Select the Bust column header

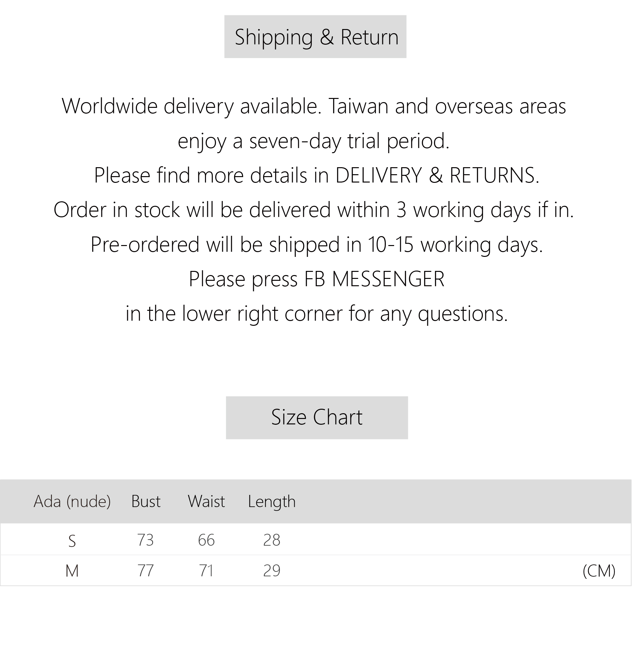pyautogui.click(x=146, y=501)
